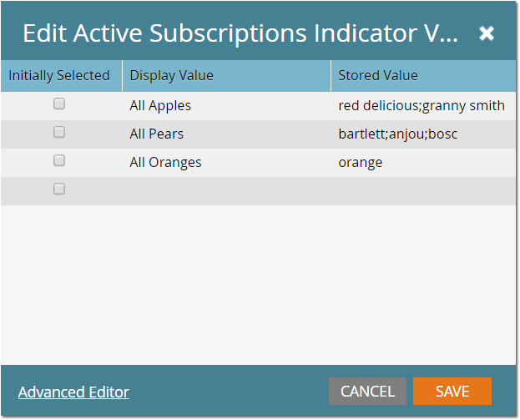Click the dialog title text

coord(240,33)
